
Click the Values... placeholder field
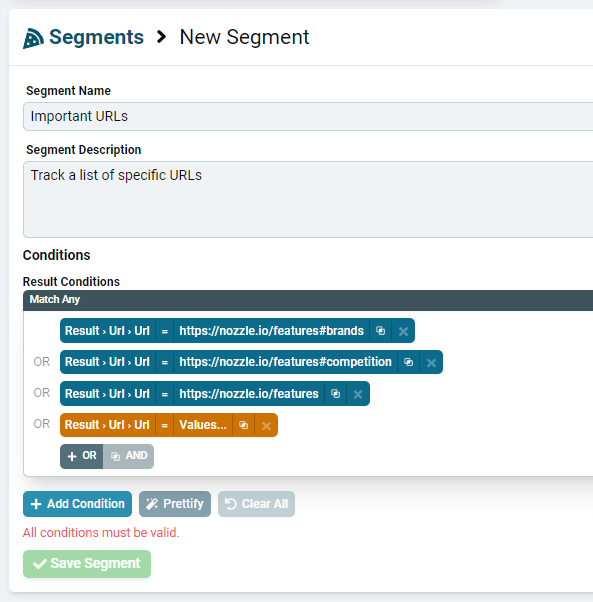click(203, 425)
